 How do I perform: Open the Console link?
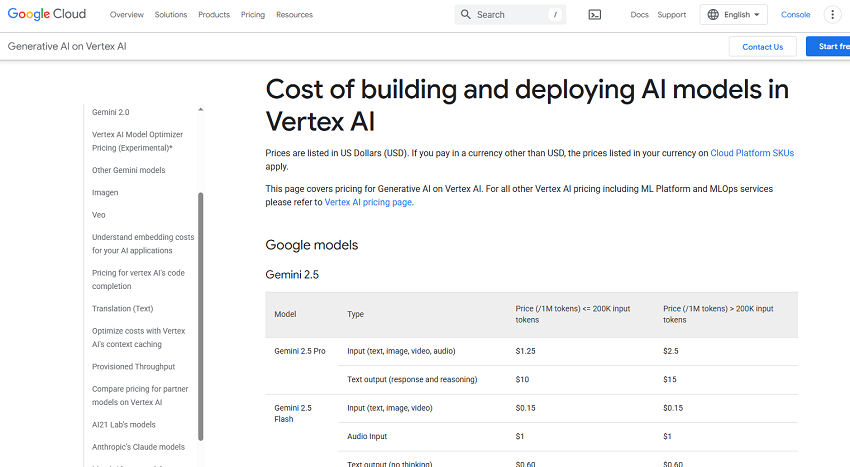(795, 15)
